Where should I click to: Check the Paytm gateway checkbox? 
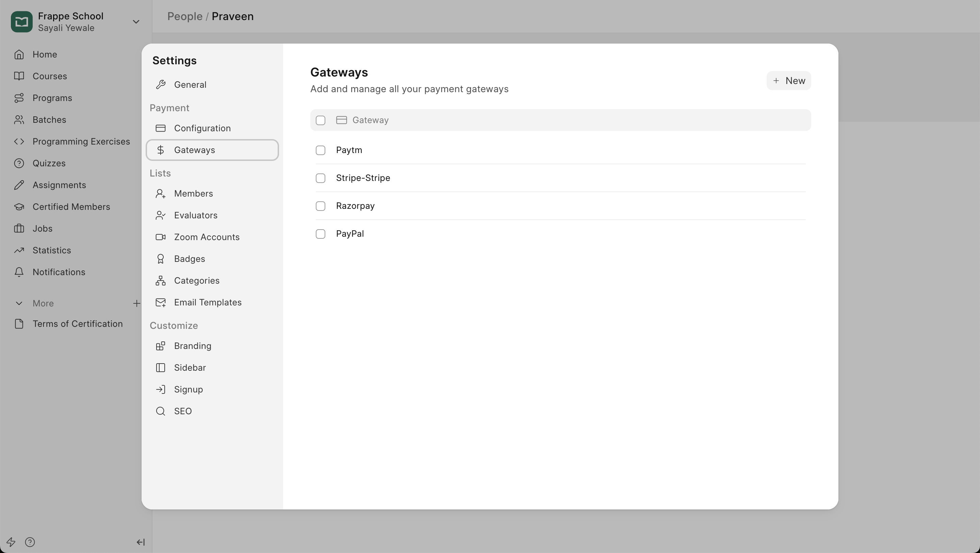(x=320, y=150)
